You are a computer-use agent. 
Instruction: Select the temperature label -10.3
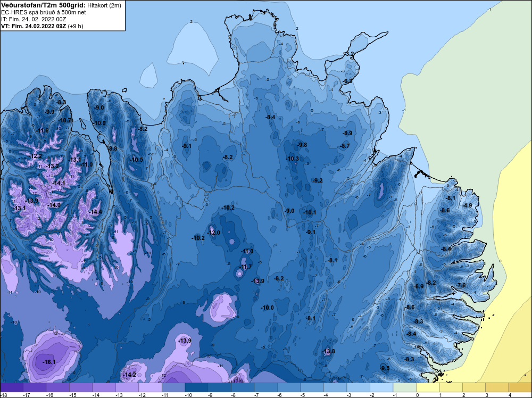tap(292, 159)
